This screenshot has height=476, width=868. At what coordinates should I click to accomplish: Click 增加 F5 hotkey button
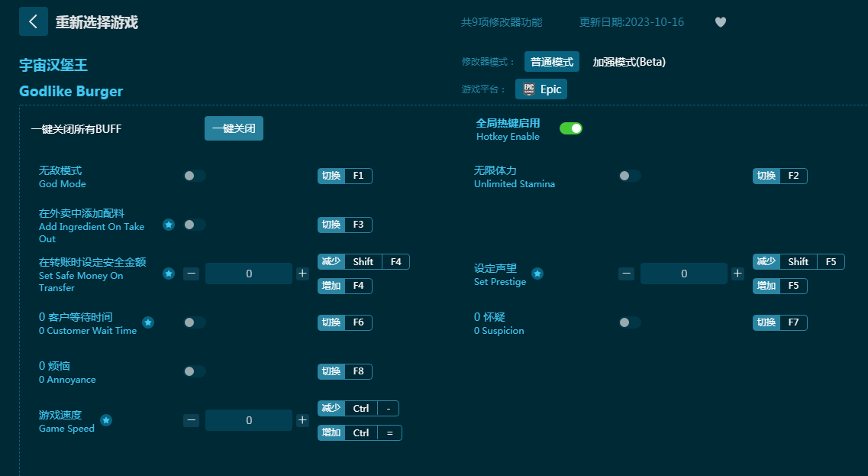click(x=780, y=286)
